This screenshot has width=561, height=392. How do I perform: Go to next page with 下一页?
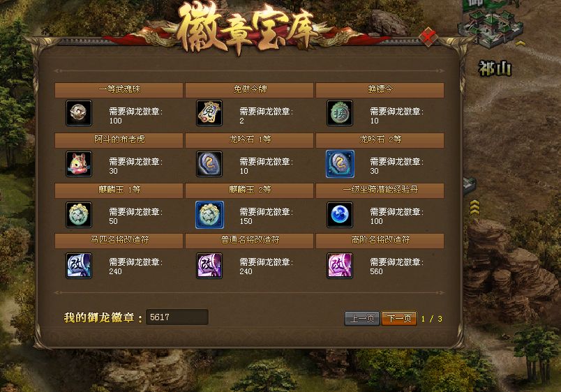click(399, 318)
